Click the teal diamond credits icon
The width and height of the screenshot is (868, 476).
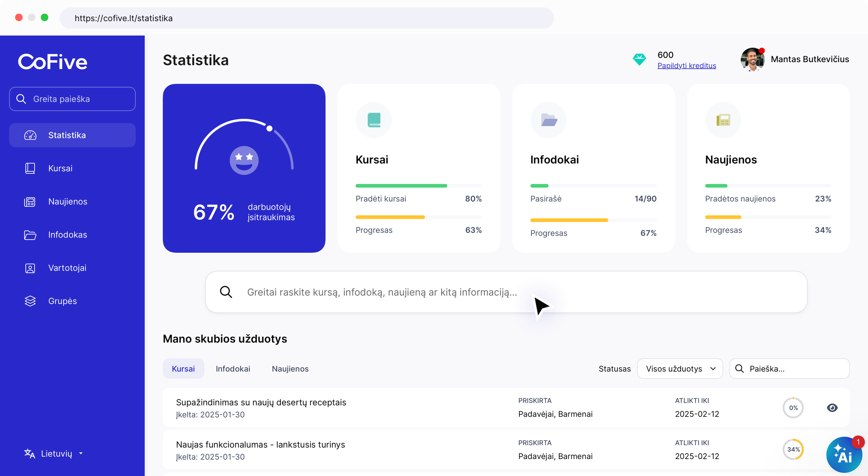[x=639, y=60]
